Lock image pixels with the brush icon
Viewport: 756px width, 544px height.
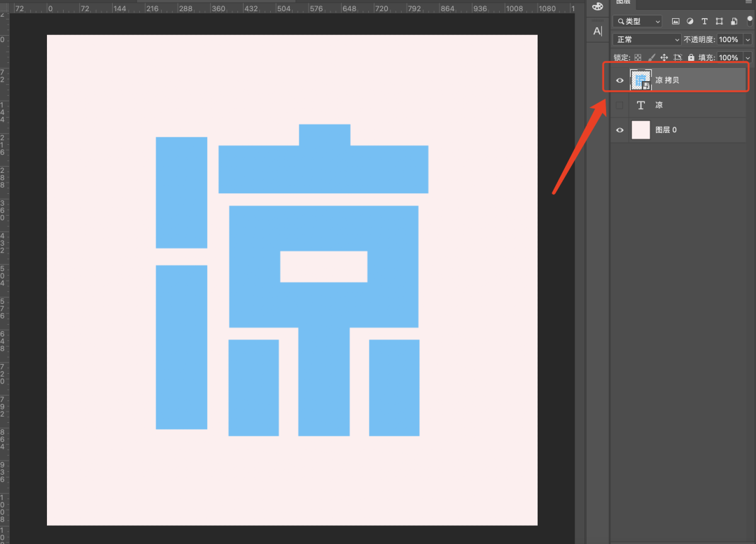652,57
